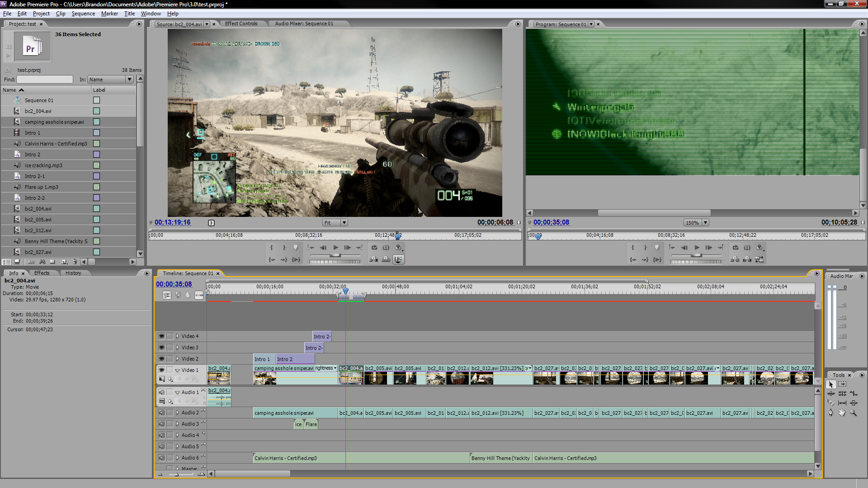Open the Sequence menu
The image size is (868, 488).
point(83,14)
